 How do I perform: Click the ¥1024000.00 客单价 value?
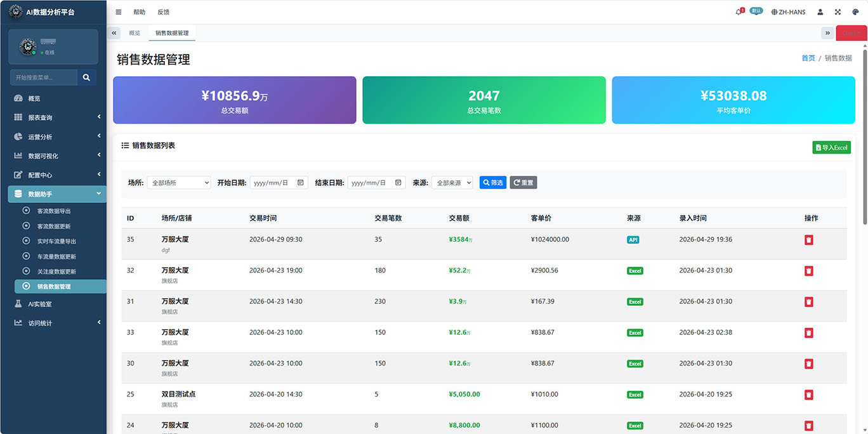549,240
